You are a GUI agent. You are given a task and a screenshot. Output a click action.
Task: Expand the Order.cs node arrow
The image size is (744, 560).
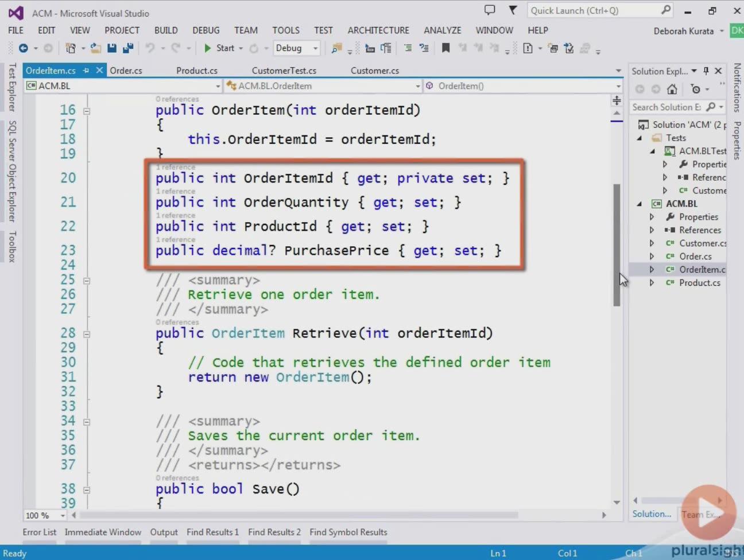(x=652, y=256)
